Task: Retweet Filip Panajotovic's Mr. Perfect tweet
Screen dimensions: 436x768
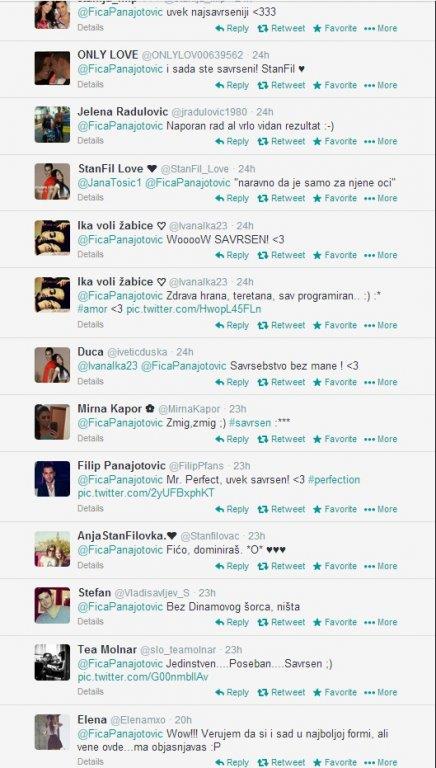Action: [x=281, y=509]
